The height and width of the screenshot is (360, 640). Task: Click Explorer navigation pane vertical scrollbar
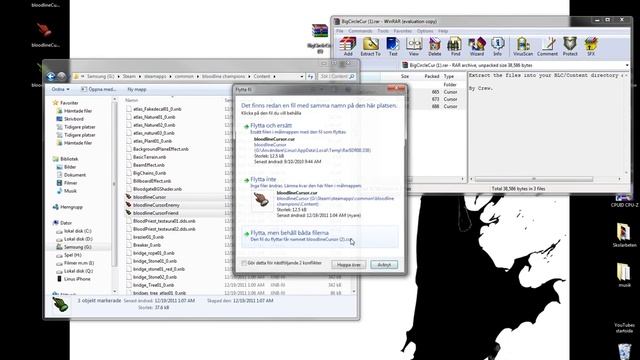pyautogui.click(x=114, y=184)
